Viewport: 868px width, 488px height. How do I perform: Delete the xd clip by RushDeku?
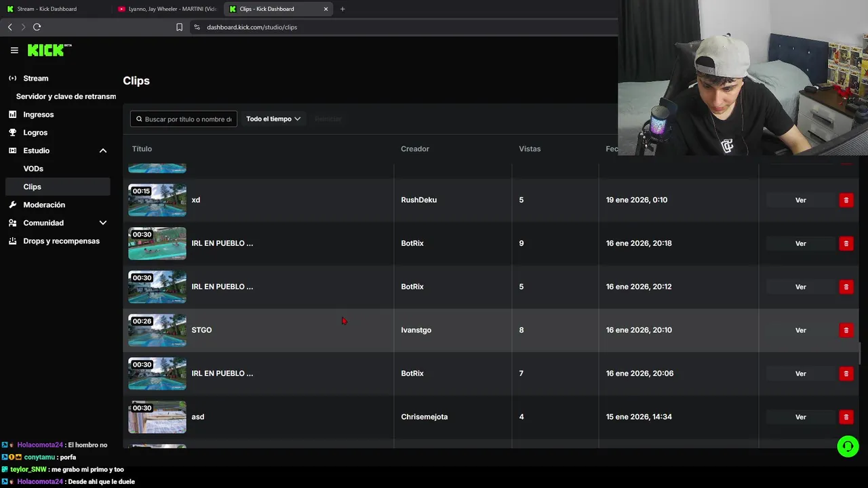[846, 200]
